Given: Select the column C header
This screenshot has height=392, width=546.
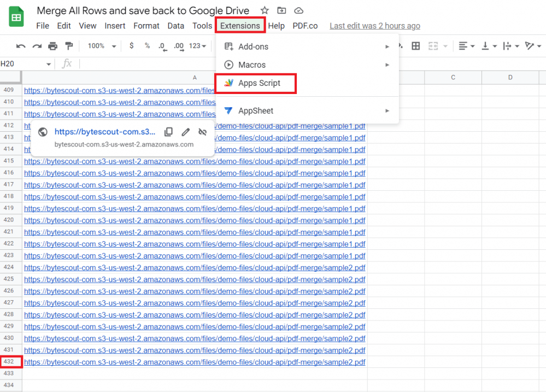Looking at the screenshot, I should 453,78.
